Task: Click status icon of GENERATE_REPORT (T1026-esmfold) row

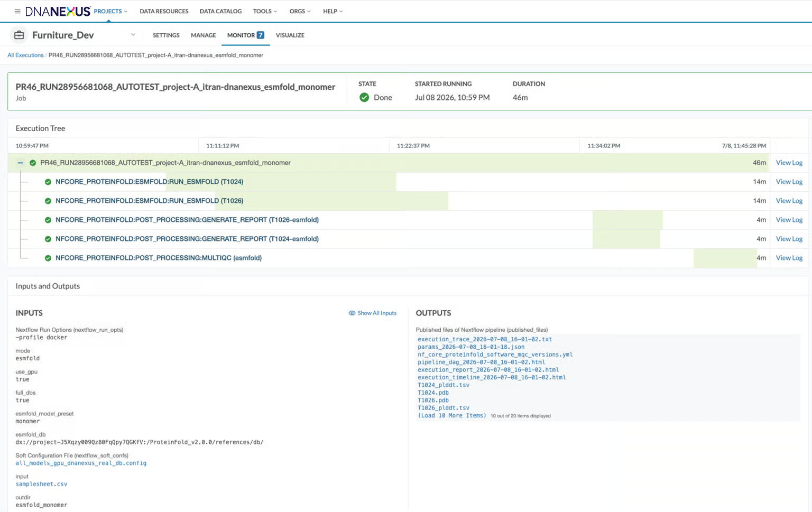Action: 48,220
